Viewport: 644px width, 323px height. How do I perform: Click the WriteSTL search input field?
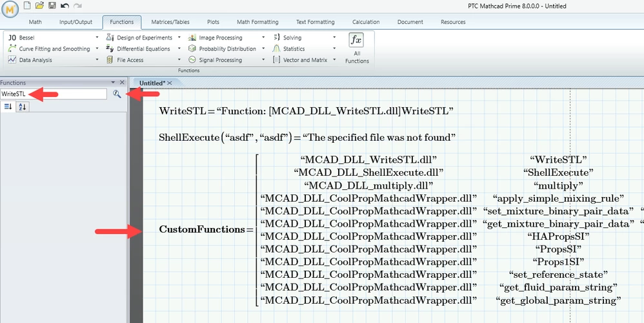[x=54, y=94]
